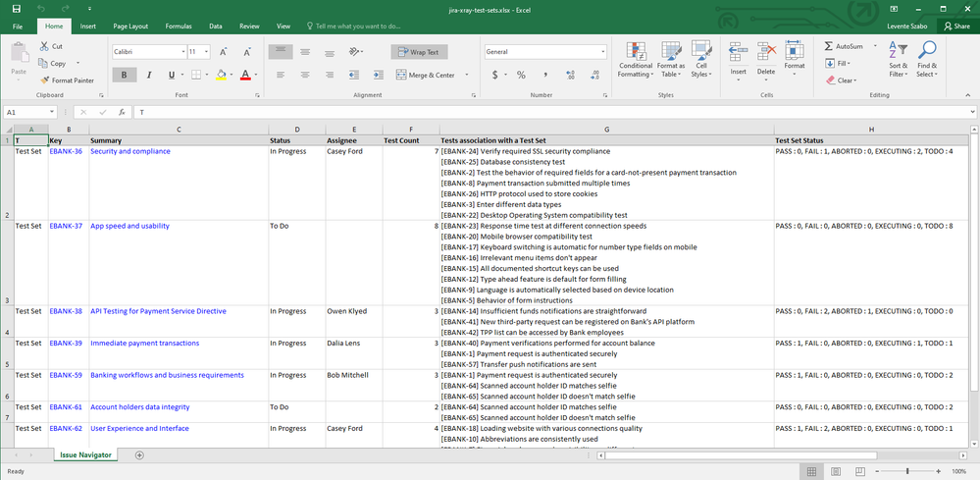The width and height of the screenshot is (980, 480).
Task: Open the EBANK-59 key link
Action: 66,375
